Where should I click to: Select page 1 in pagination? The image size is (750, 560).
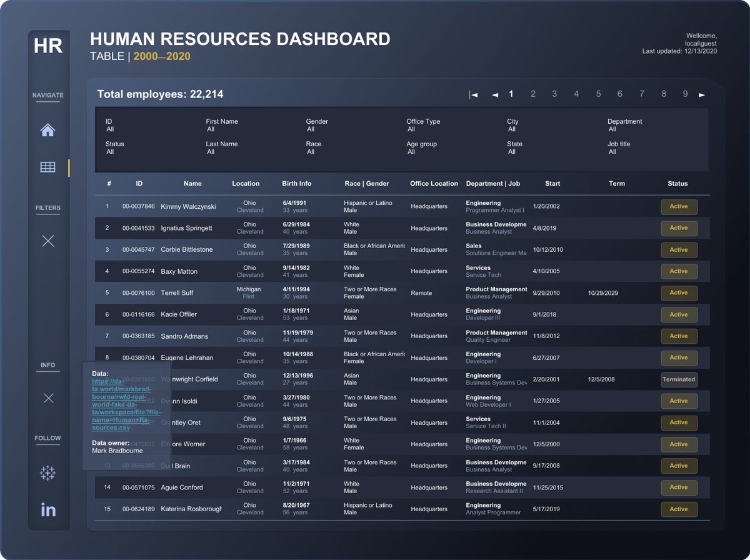click(x=511, y=94)
